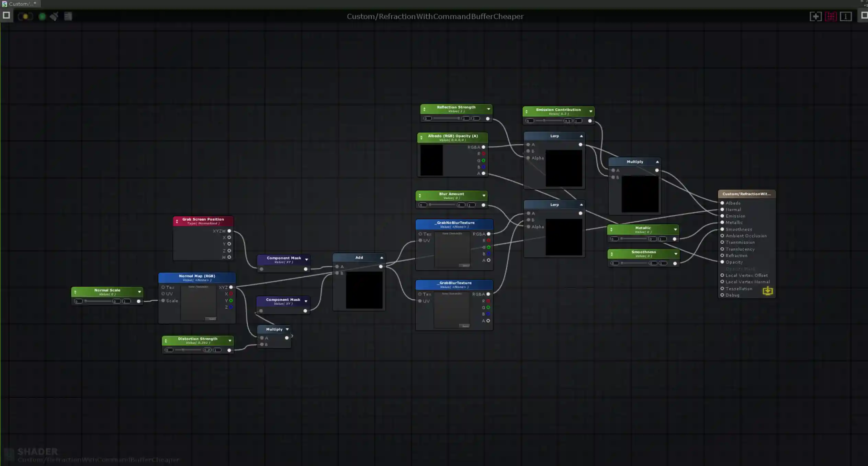Click the yellow save icon on the master node
The height and width of the screenshot is (466, 868).
coord(768,291)
